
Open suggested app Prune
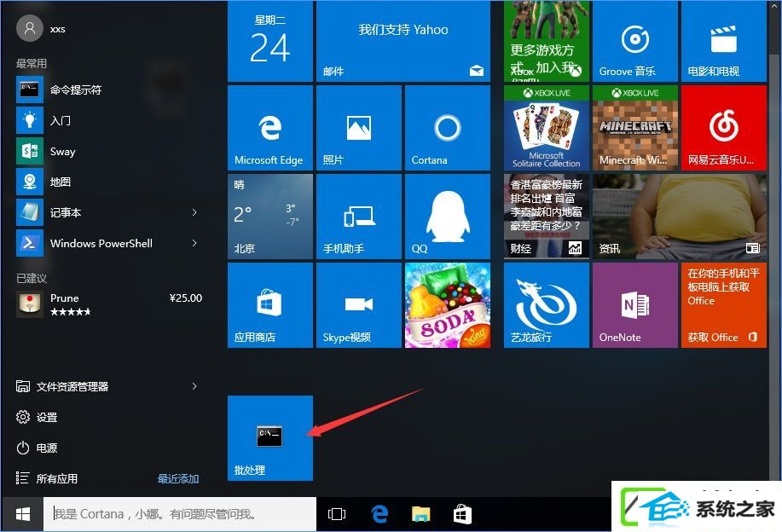click(110, 304)
